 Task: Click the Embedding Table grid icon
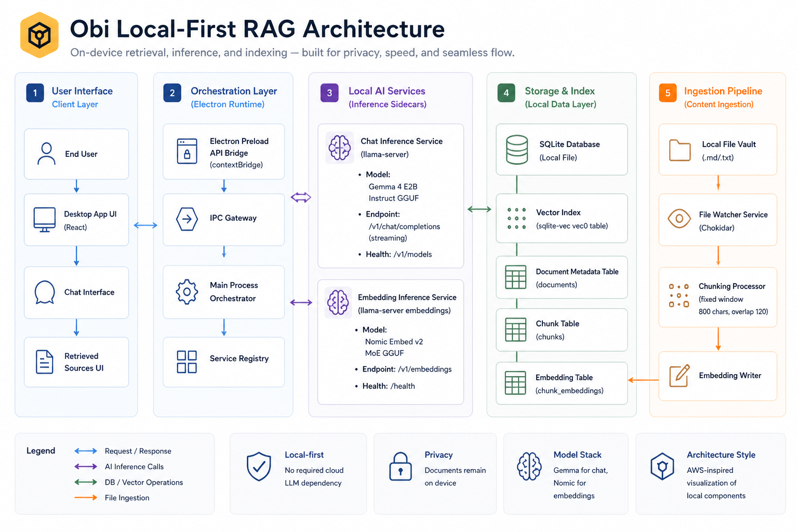515,383
